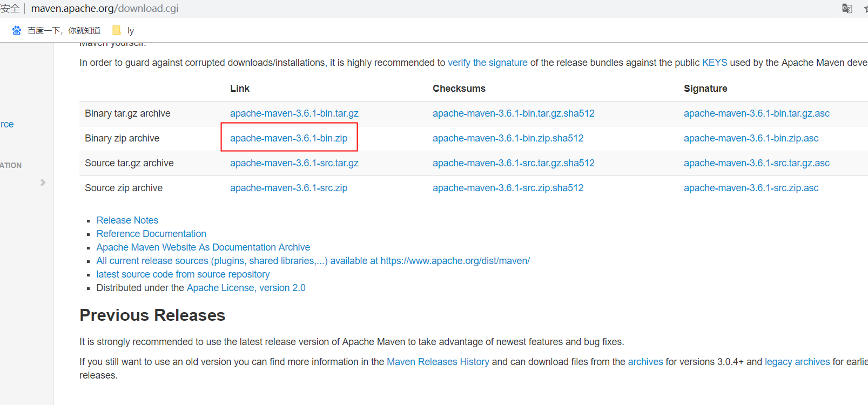Click the Baidu paw bookmark icon
The height and width of the screenshot is (405, 868).
click(x=17, y=30)
